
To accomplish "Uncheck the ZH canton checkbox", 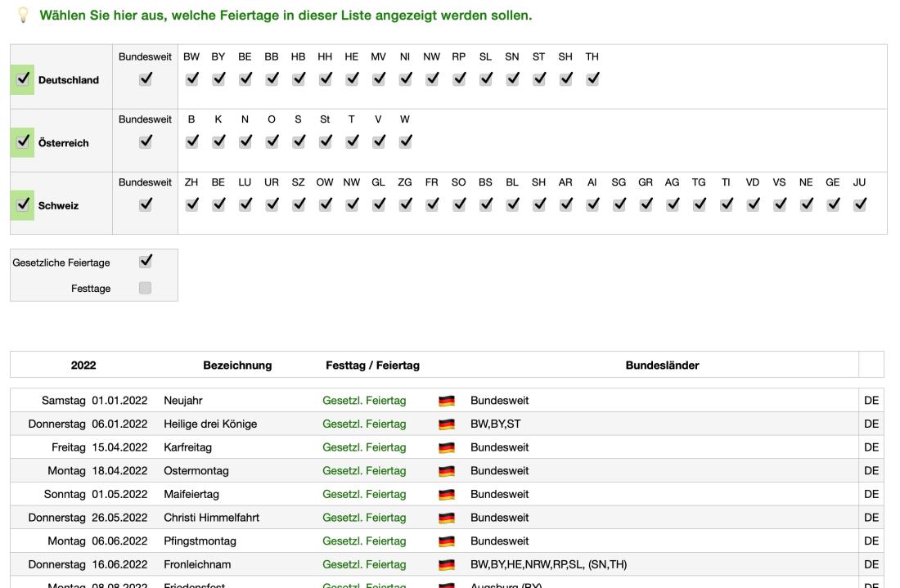I will point(191,205).
